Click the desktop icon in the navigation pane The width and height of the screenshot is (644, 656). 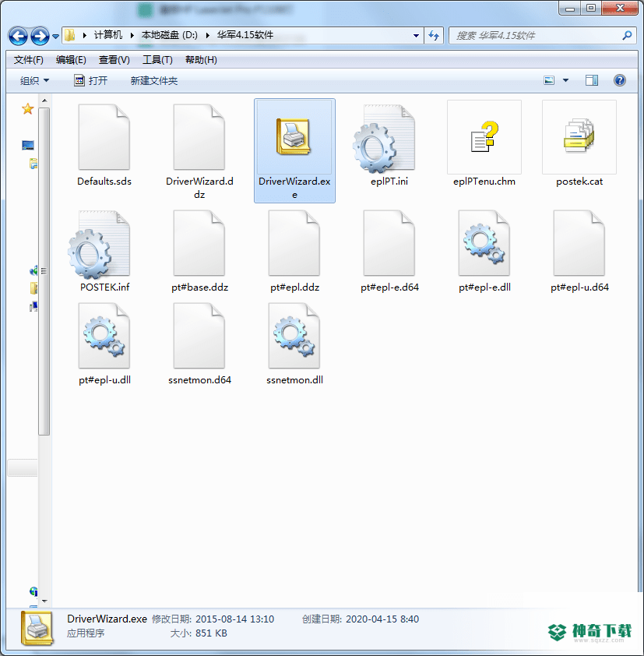pyautogui.click(x=27, y=145)
